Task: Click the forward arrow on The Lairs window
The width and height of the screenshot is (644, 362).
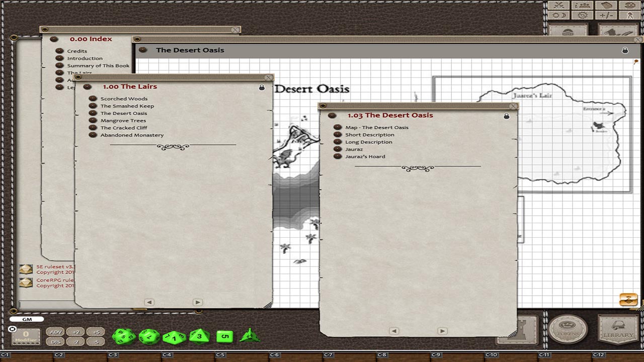Action: [197, 302]
